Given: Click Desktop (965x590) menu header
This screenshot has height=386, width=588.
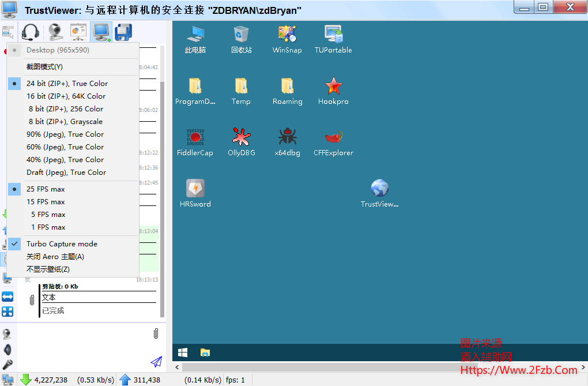Looking at the screenshot, I should 73,50.
